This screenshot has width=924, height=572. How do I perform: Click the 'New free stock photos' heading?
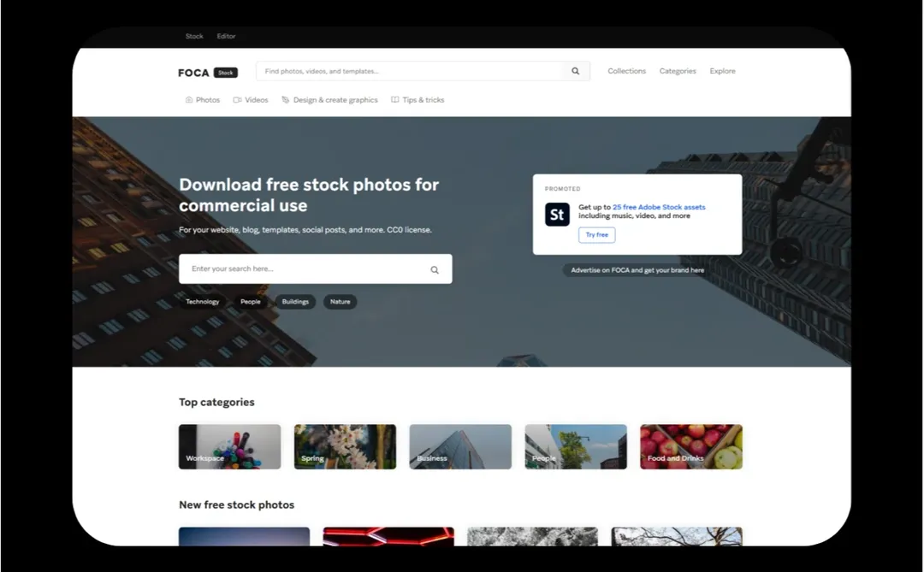click(x=236, y=504)
